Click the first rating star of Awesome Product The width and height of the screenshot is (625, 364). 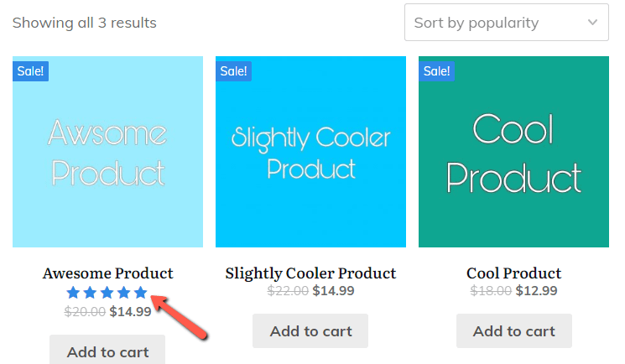point(73,293)
